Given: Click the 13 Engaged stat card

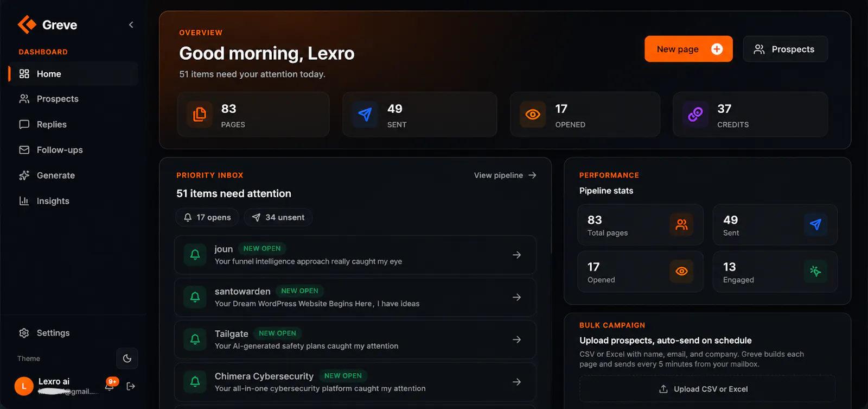Looking at the screenshot, I should click(x=775, y=272).
